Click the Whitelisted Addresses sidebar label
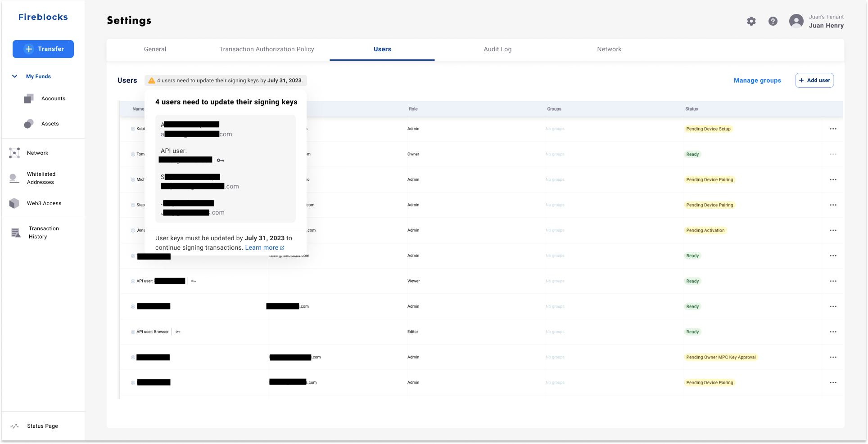Screen dimensions: 868x444 pos(41,178)
